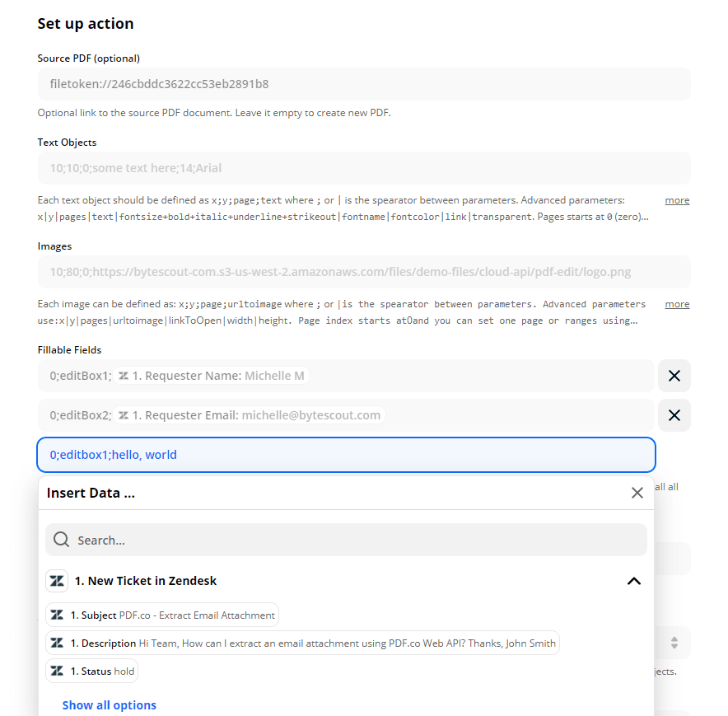Focus the Images input field
The height and width of the screenshot is (716, 728).
[363, 272]
